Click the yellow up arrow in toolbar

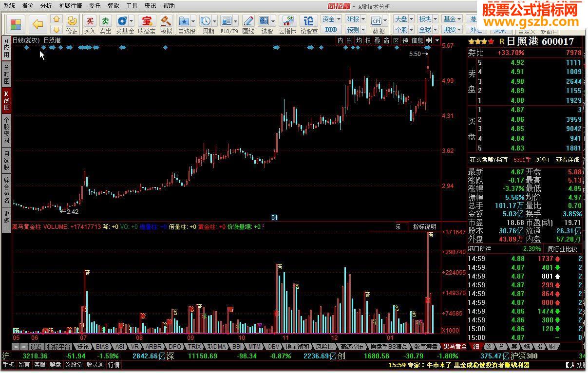point(57,19)
